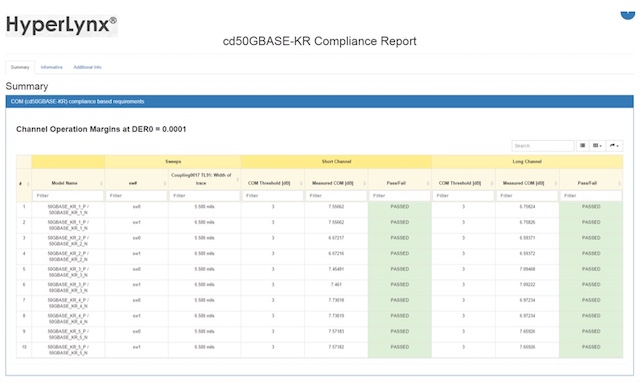Select Long Channel value 7.09468
Image resolution: width=640 pixels, height=382 pixels.
tap(527, 269)
